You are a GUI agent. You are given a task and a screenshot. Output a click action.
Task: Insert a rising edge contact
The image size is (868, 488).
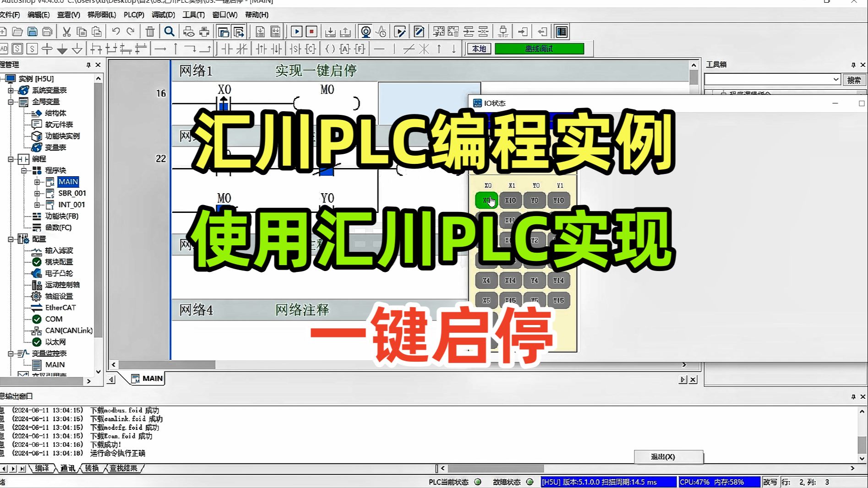coord(261,49)
